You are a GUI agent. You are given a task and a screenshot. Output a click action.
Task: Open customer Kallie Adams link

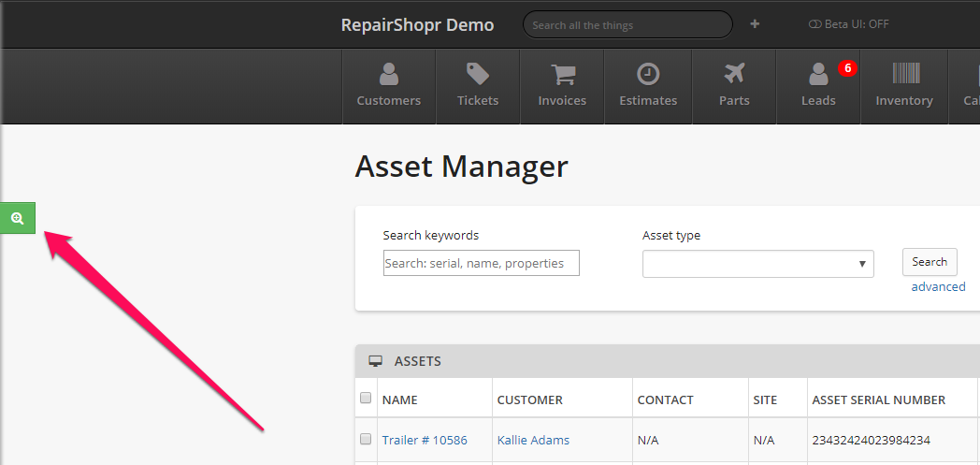pyautogui.click(x=533, y=440)
